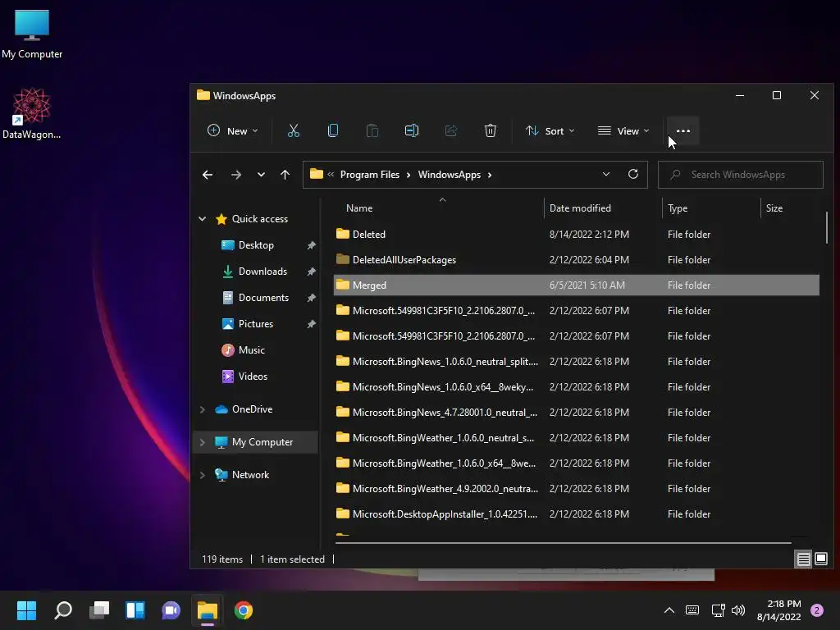
Task: Go up one folder level
Action: (285, 175)
